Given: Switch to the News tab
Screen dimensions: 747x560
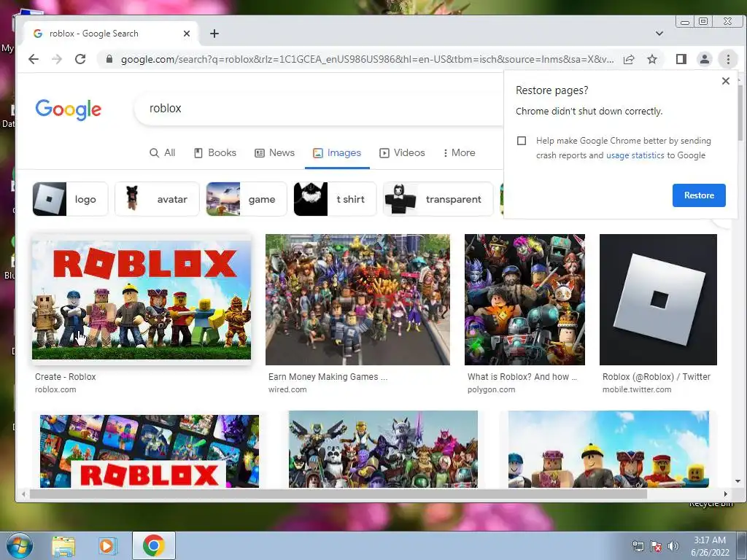Looking at the screenshot, I should click(x=275, y=153).
